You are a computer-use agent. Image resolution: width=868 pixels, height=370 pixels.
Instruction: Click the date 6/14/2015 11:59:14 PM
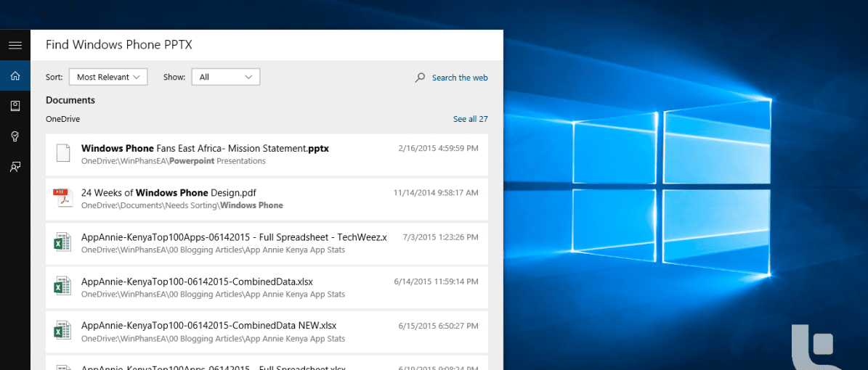tap(437, 281)
